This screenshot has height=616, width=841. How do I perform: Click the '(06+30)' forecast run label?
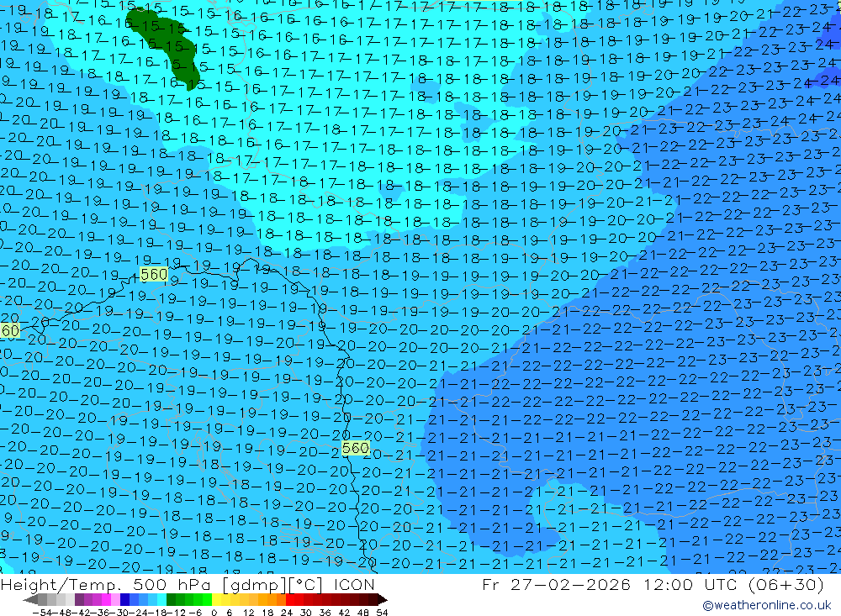pos(785,584)
